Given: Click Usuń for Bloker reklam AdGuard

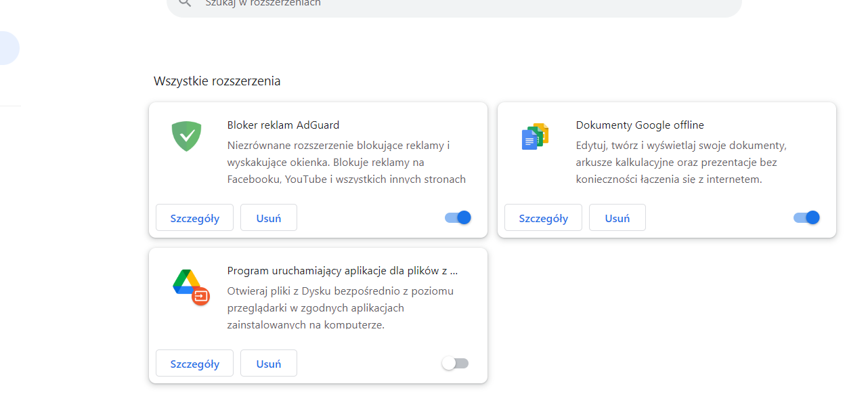Looking at the screenshot, I should (x=268, y=217).
